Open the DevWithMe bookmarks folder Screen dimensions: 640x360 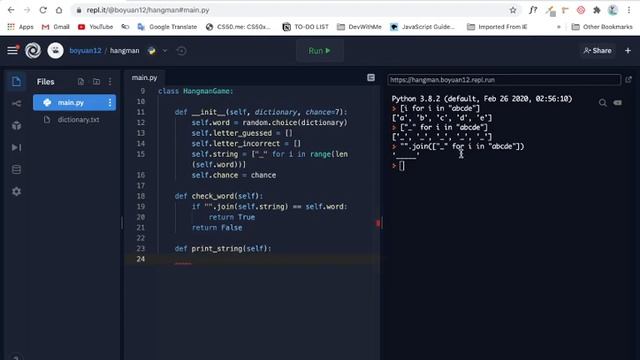359,27
